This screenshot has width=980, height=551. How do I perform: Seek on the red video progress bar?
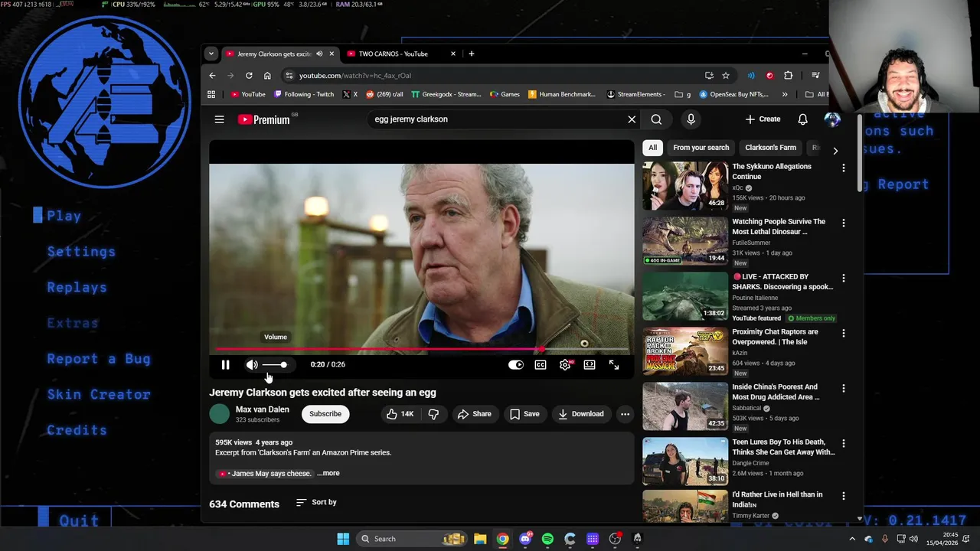pyautogui.click(x=422, y=350)
